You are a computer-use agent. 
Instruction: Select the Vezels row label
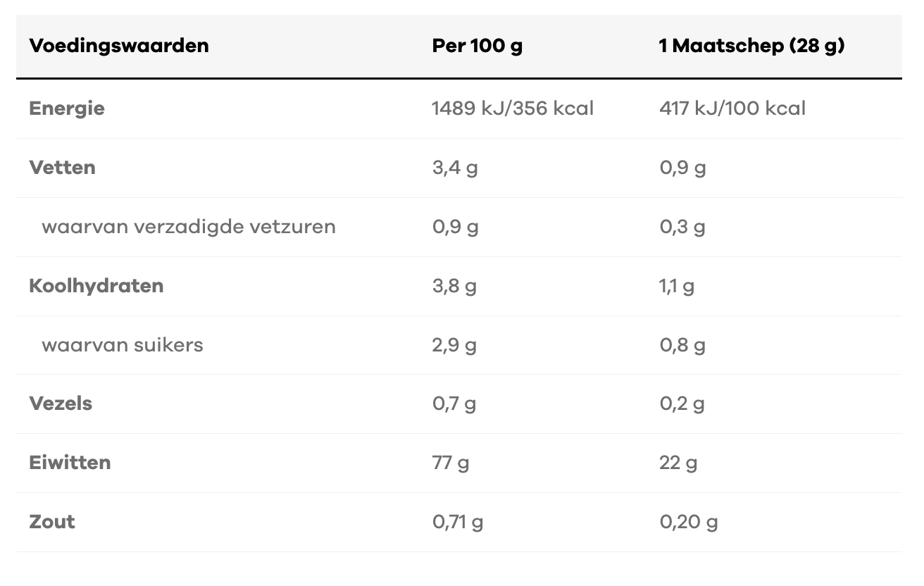click(x=61, y=404)
